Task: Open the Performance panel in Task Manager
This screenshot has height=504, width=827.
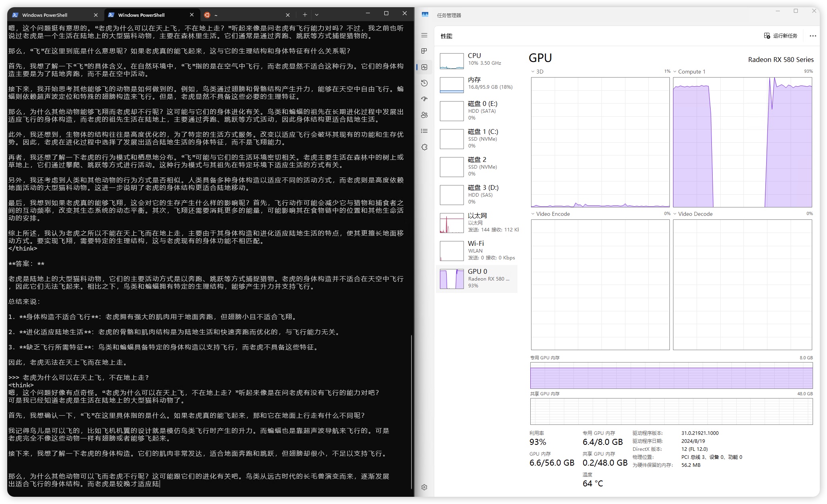Action: tap(424, 67)
